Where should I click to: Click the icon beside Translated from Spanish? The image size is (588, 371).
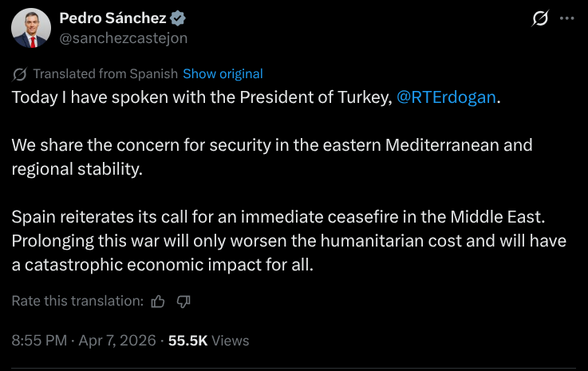pos(20,73)
